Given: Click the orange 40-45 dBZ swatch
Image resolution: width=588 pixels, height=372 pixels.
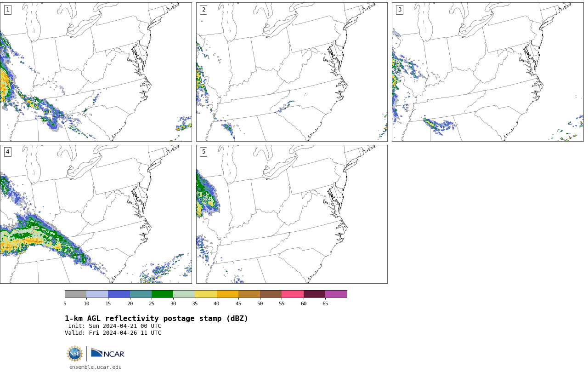Looking at the screenshot, I should tap(227, 294).
